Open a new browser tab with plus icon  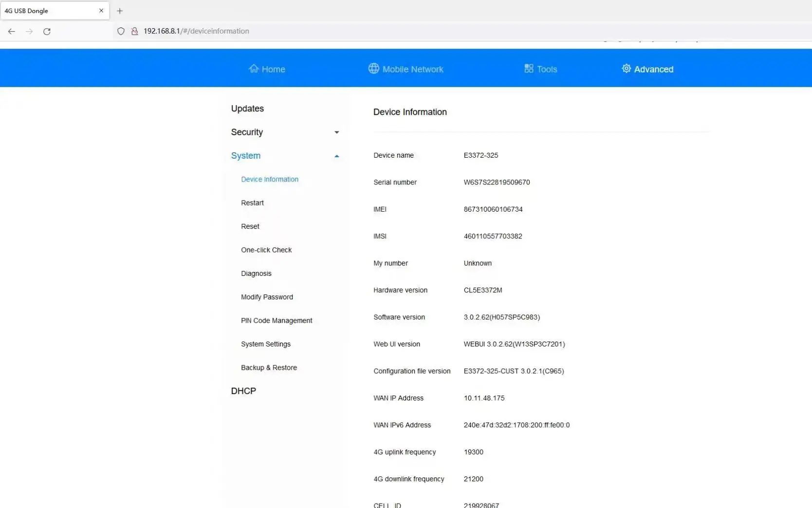(x=120, y=11)
